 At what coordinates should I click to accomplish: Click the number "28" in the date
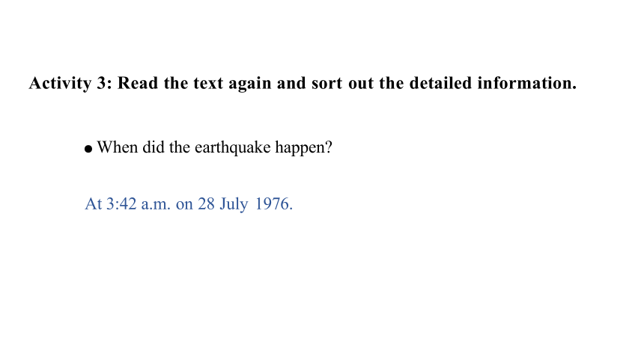(x=206, y=203)
